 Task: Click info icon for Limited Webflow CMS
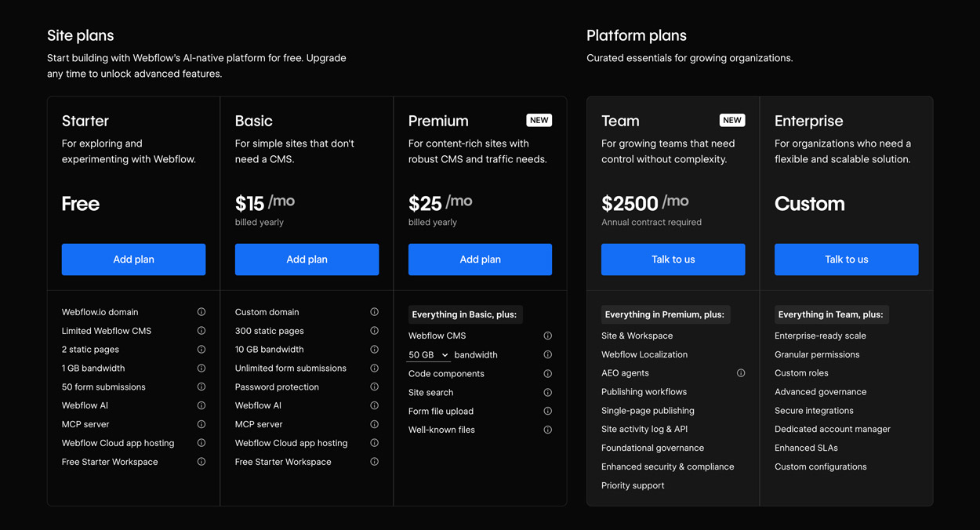(x=201, y=331)
